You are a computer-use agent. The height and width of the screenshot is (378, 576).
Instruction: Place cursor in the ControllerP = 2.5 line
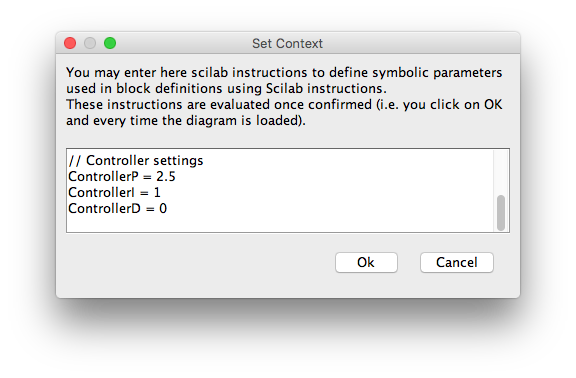pos(122,177)
